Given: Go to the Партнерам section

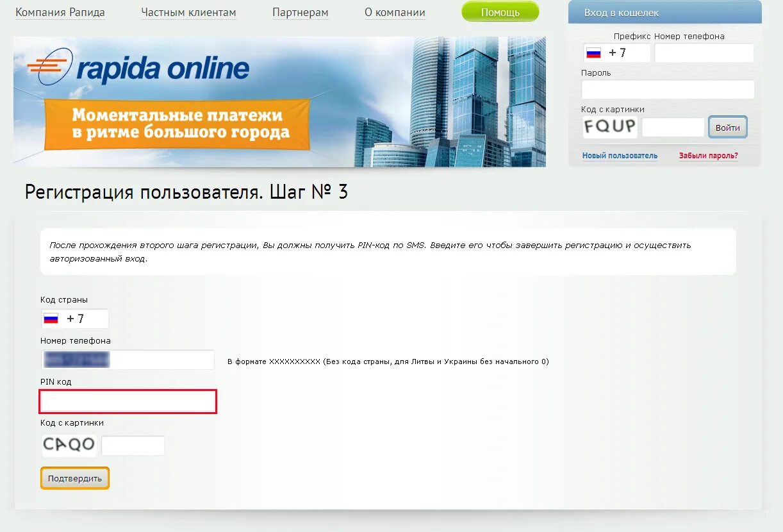Looking at the screenshot, I should point(301,13).
